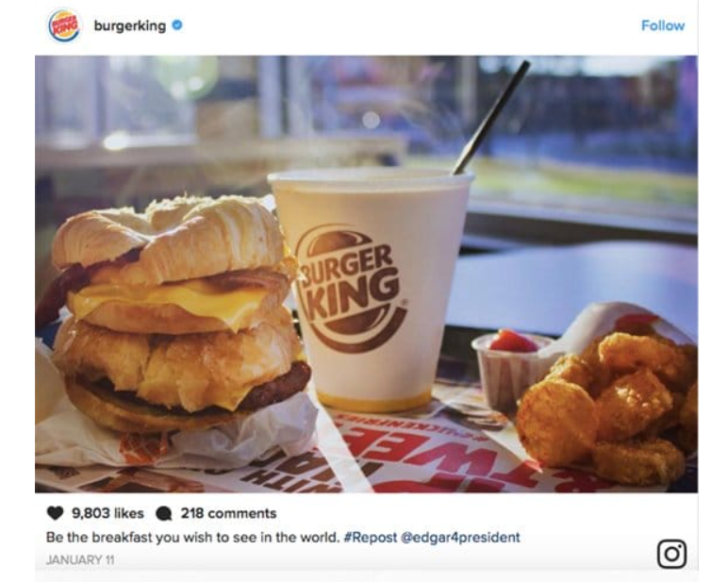Click the burgerking username

[129, 25]
